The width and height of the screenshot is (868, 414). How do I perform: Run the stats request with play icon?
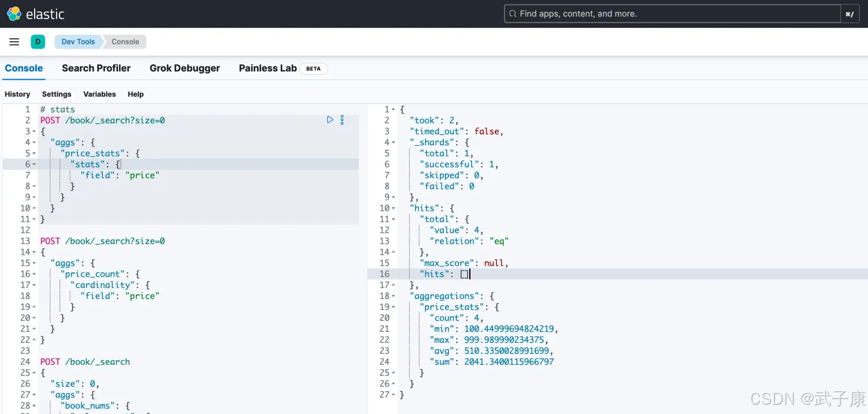tap(330, 120)
